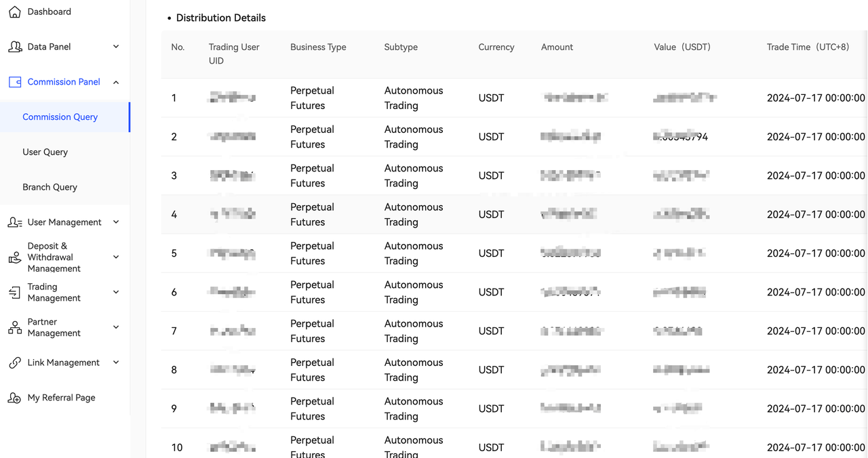Open the Commission Query submenu item
Viewport: 868px width, 458px height.
(x=60, y=117)
